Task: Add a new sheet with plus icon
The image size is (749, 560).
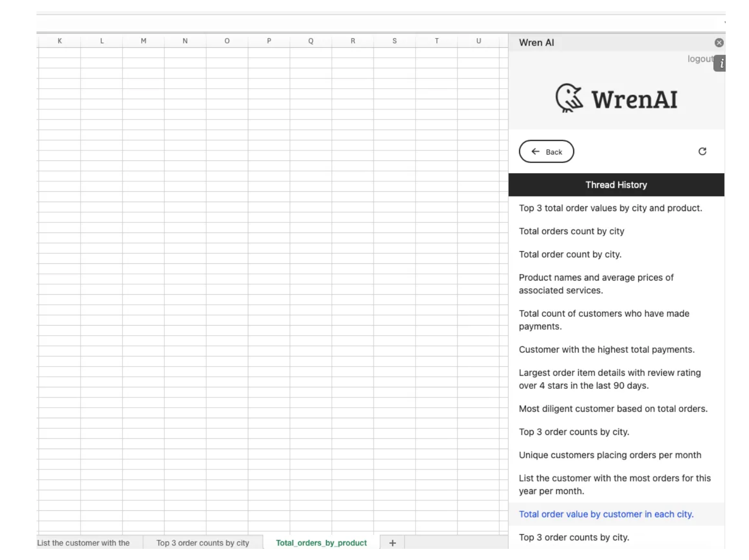Action: [392, 543]
